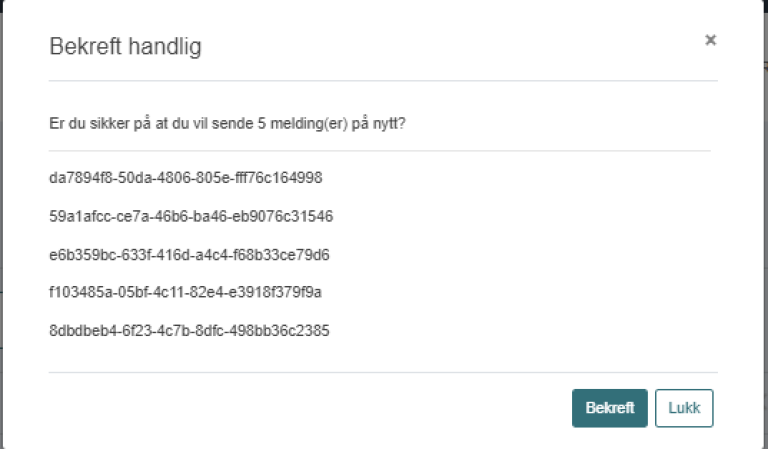Dismiss the confirmation modal via the header X
The width and height of the screenshot is (768, 449).
click(x=710, y=40)
